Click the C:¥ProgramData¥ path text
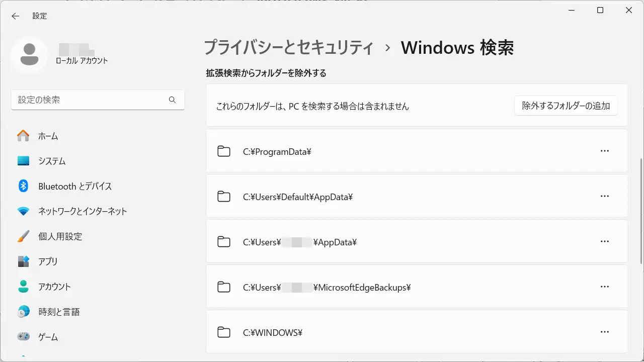The width and height of the screenshot is (644, 362). pyautogui.click(x=277, y=151)
